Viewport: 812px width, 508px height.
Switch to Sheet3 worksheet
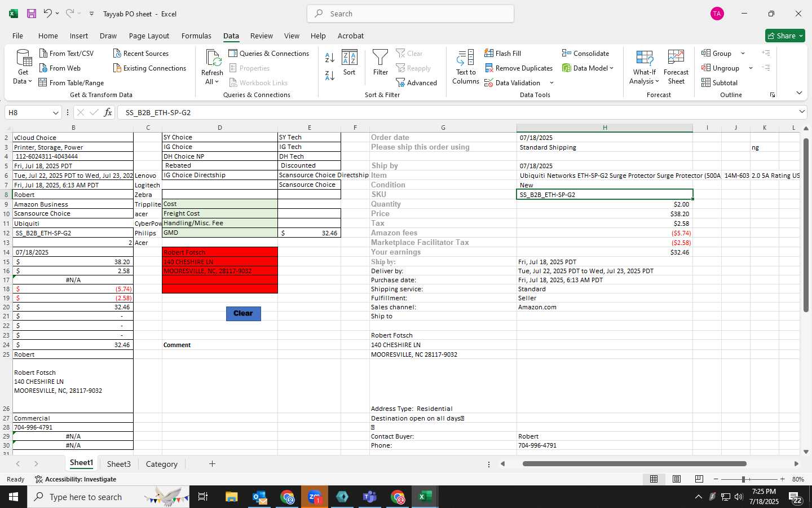(x=118, y=464)
